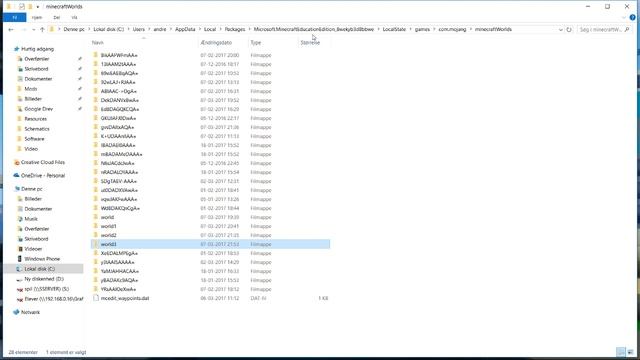The height and width of the screenshot is (360, 640).
Task: Expand the ribbon with the chevron
Action: [624, 18]
